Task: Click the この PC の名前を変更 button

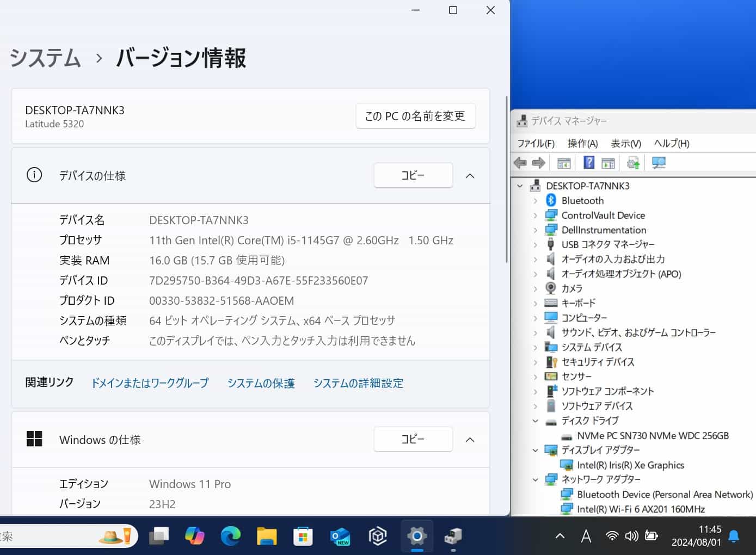Action: [415, 116]
